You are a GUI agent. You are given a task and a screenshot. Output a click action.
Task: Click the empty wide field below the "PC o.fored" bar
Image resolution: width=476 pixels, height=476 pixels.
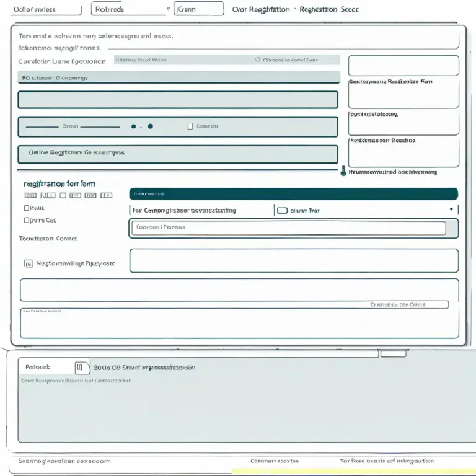coord(178,100)
